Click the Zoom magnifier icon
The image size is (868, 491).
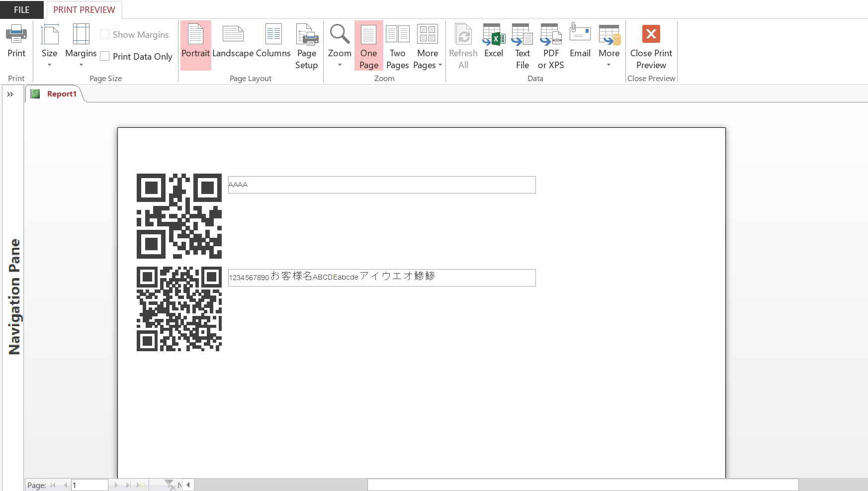340,34
